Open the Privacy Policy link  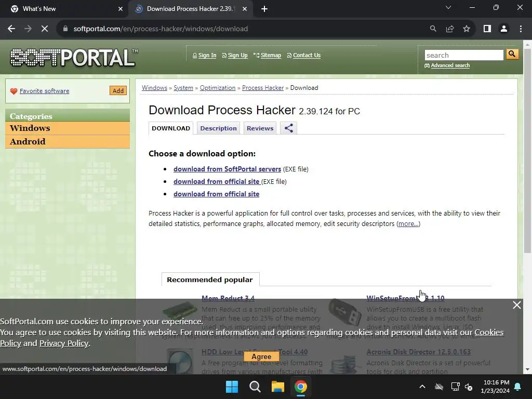tap(64, 343)
